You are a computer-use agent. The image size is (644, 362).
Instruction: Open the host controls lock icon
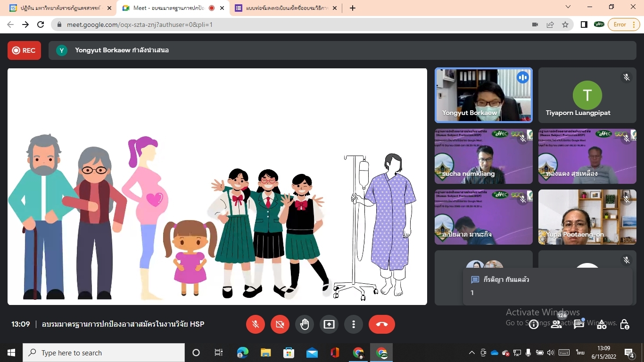625,324
